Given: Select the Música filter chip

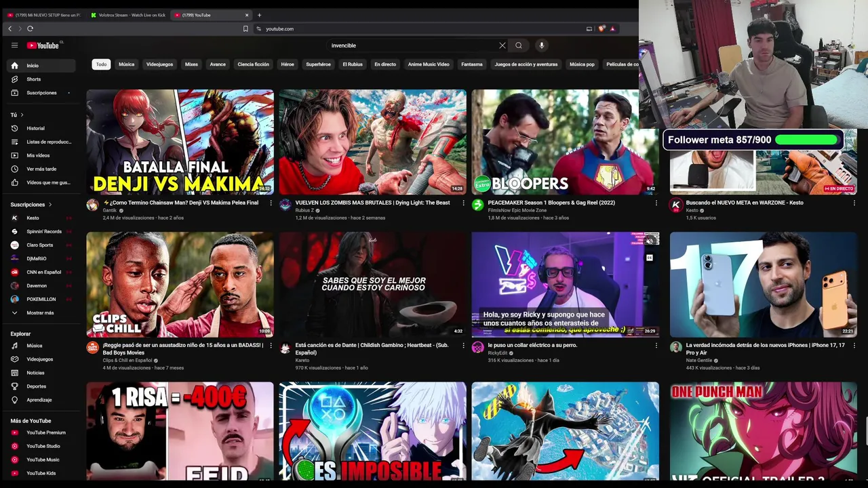Looking at the screenshot, I should [126, 64].
